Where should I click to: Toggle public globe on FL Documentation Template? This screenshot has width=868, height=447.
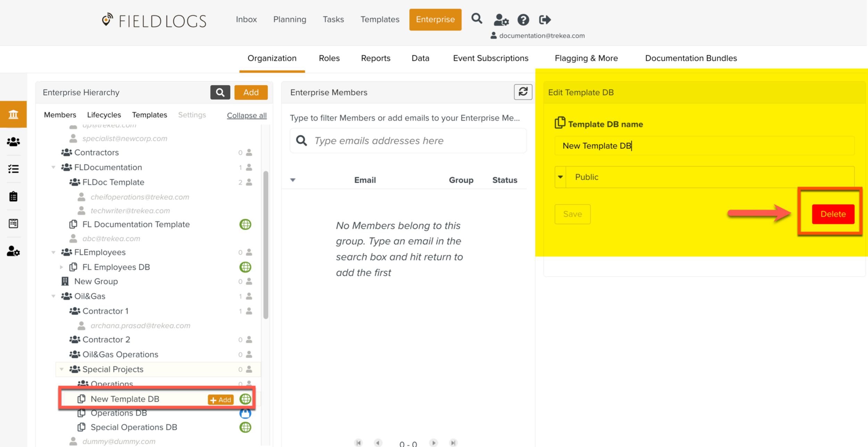pos(245,225)
